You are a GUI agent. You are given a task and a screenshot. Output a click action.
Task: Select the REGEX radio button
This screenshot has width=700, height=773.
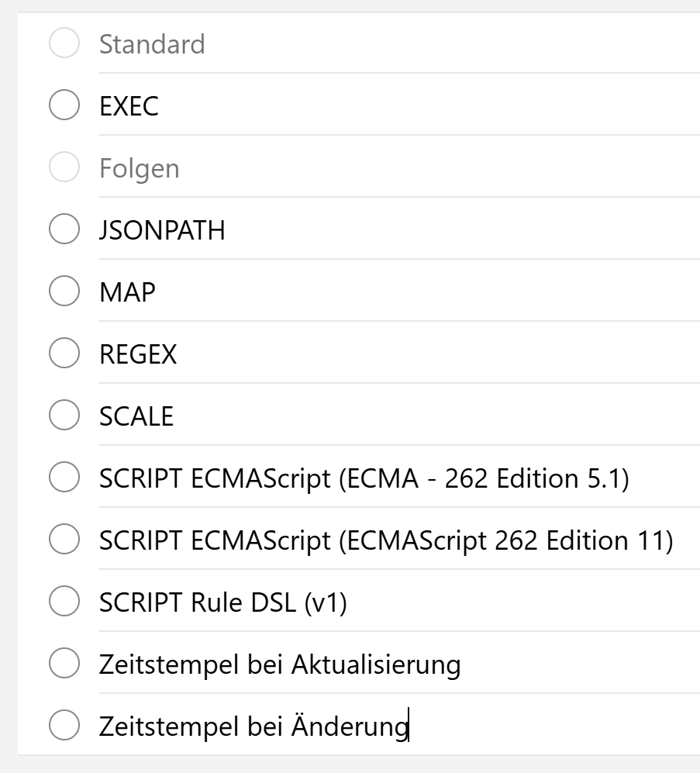64,354
